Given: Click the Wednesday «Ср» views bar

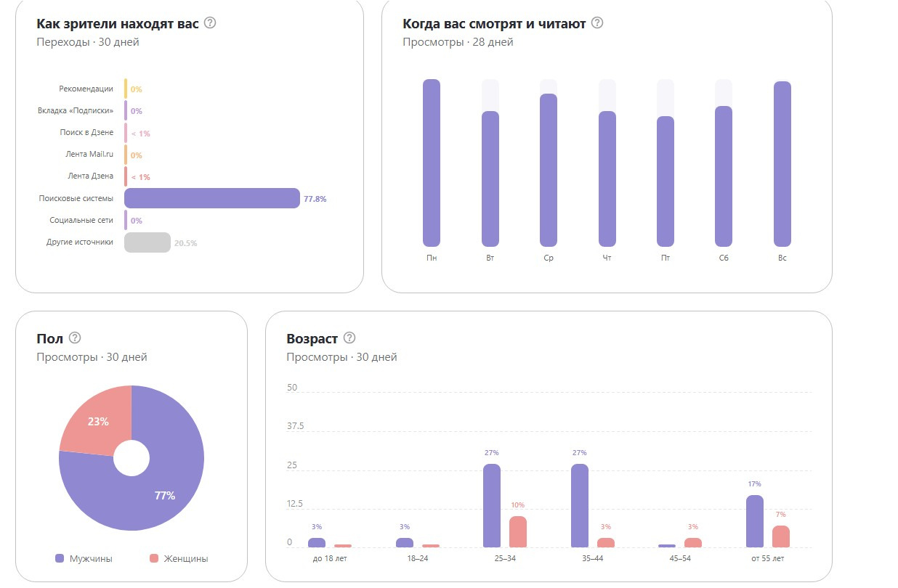Looking at the screenshot, I should [x=549, y=171].
